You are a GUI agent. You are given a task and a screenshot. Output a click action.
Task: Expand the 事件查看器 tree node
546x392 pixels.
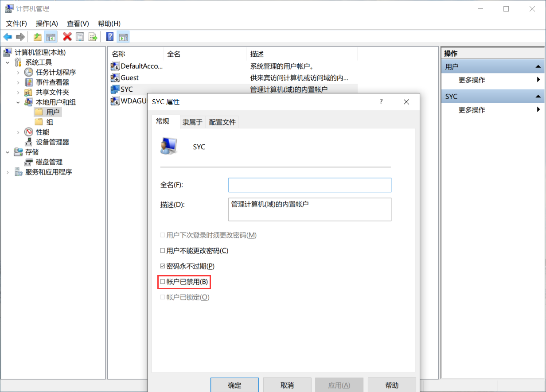18,82
